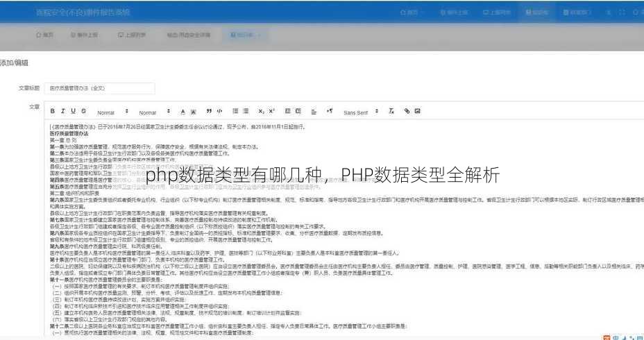This screenshot has height=340, width=644.
Task: Apply superscript formatting
Action: click(271, 111)
